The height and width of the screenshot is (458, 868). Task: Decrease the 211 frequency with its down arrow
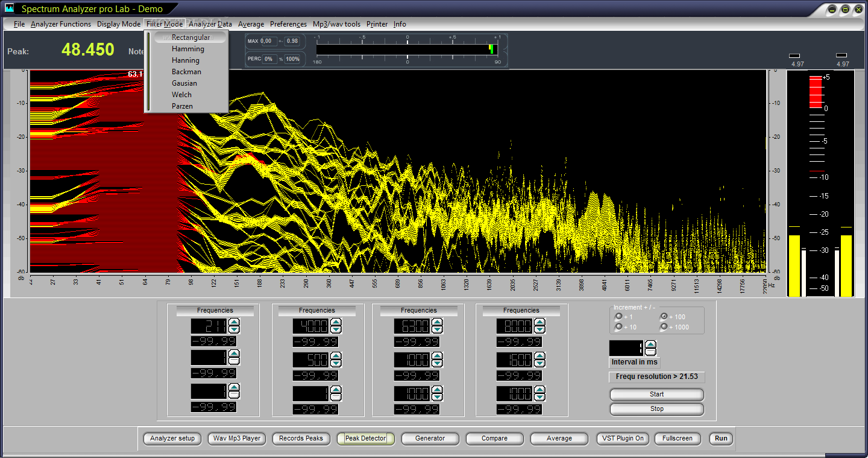tap(234, 330)
